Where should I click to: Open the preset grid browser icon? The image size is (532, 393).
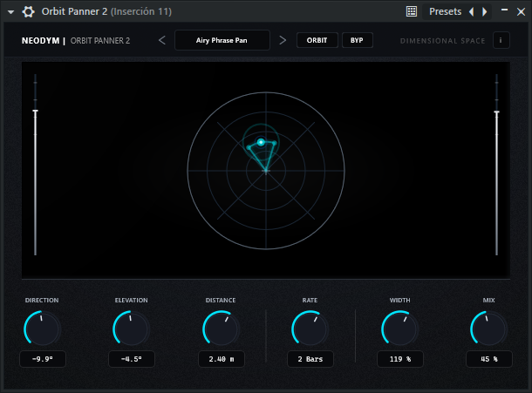[412, 11]
